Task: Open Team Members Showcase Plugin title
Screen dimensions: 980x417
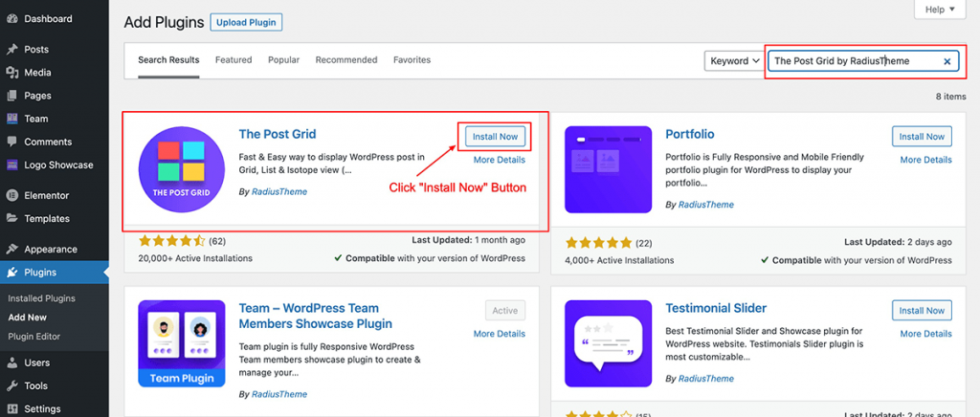Action: pyautogui.click(x=316, y=316)
